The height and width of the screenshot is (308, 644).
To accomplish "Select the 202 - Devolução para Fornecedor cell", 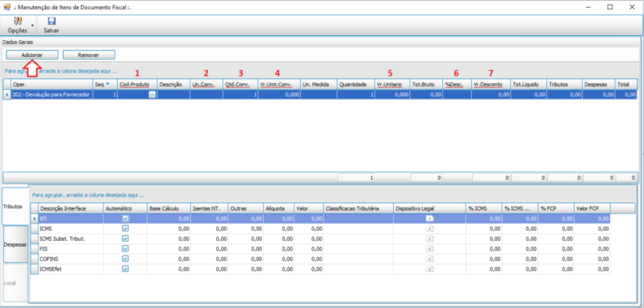I will click(51, 94).
